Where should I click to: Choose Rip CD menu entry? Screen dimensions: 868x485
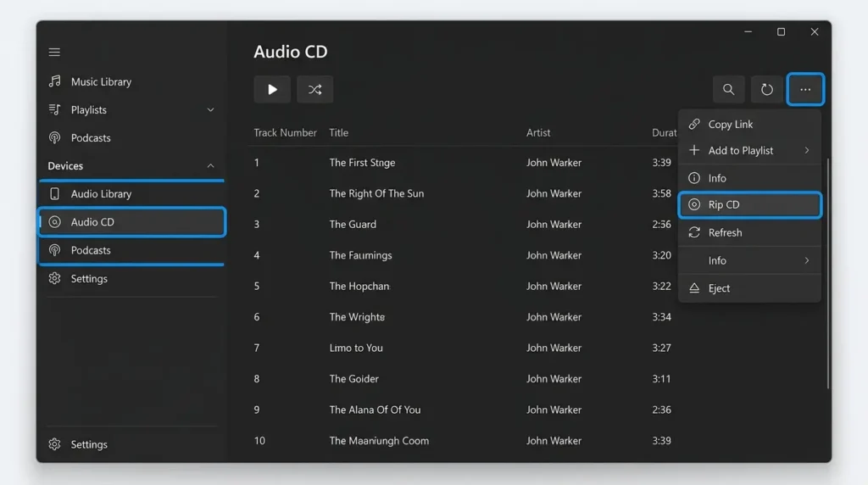tap(749, 205)
